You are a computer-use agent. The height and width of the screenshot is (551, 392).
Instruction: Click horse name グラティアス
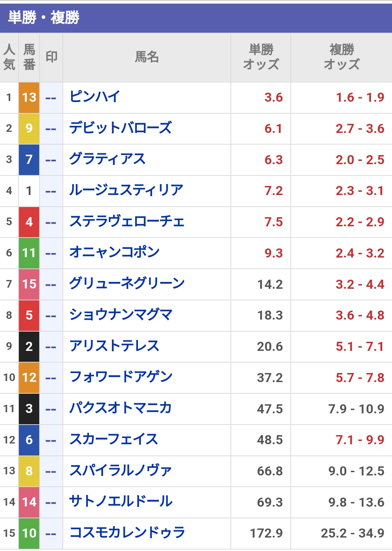[x=107, y=159]
